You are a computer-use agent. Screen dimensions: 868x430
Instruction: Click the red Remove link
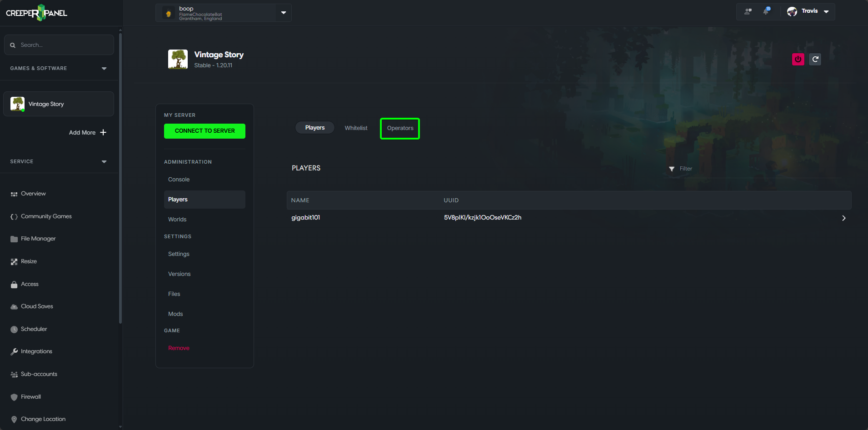click(x=179, y=348)
